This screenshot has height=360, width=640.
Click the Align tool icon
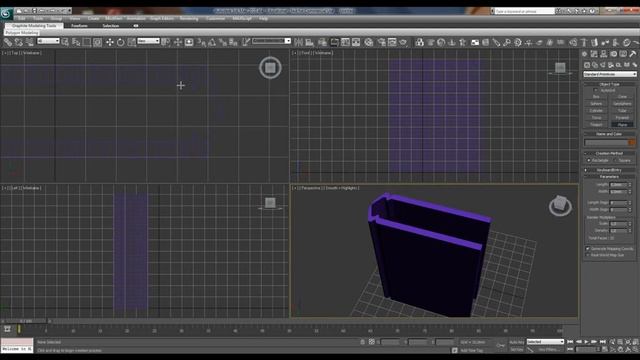[x=310, y=42]
